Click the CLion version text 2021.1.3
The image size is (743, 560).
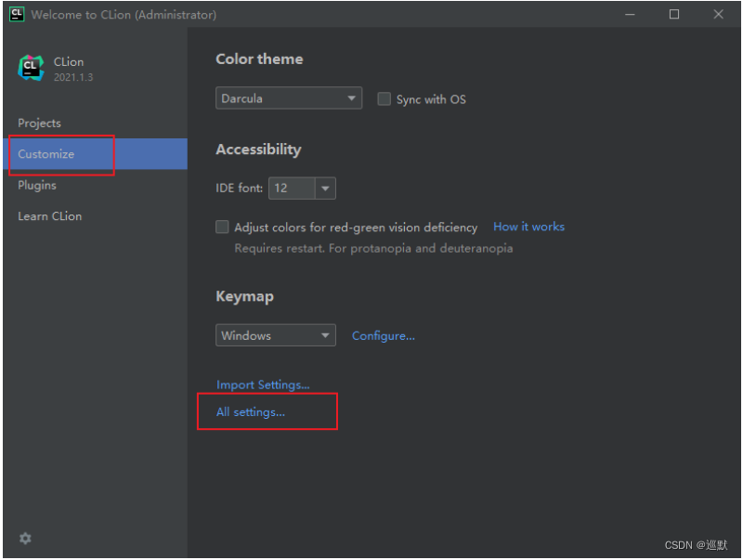(x=73, y=77)
